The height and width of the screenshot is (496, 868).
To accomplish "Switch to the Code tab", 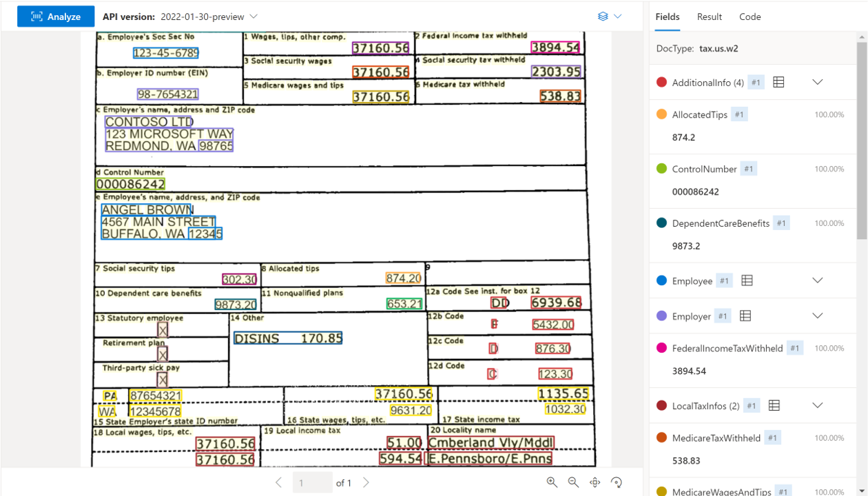I will (x=750, y=17).
